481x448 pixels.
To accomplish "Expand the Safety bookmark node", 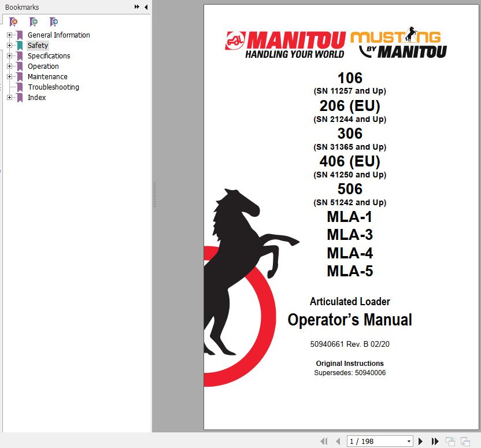I will point(9,46).
